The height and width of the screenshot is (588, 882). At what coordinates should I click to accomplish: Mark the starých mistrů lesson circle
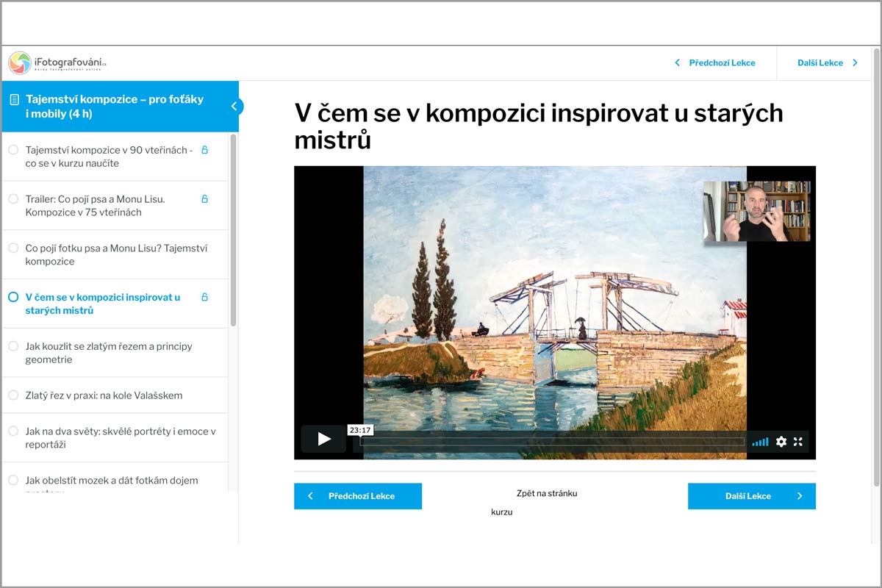pyautogui.click(x=13, y=298)
